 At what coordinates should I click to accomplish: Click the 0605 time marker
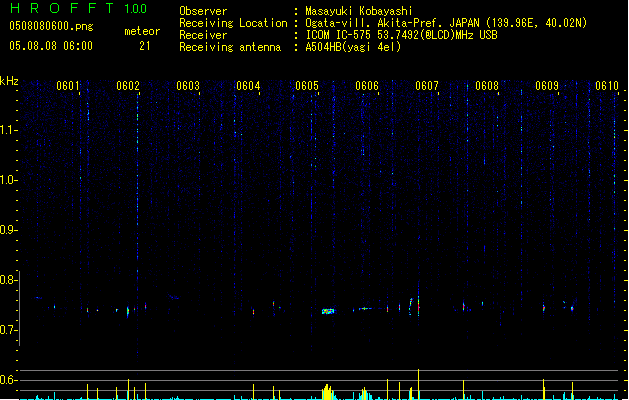[307, 86]
